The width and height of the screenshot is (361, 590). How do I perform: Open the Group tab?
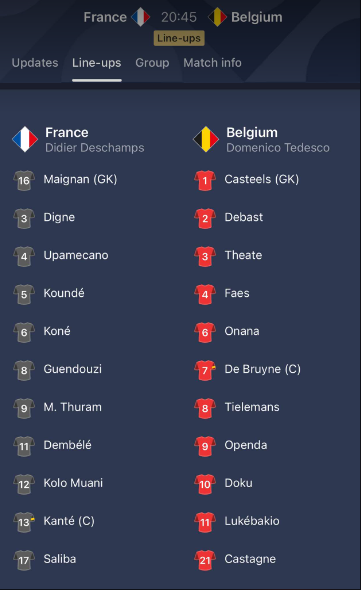pyautogui.click(x=152, y=63)
